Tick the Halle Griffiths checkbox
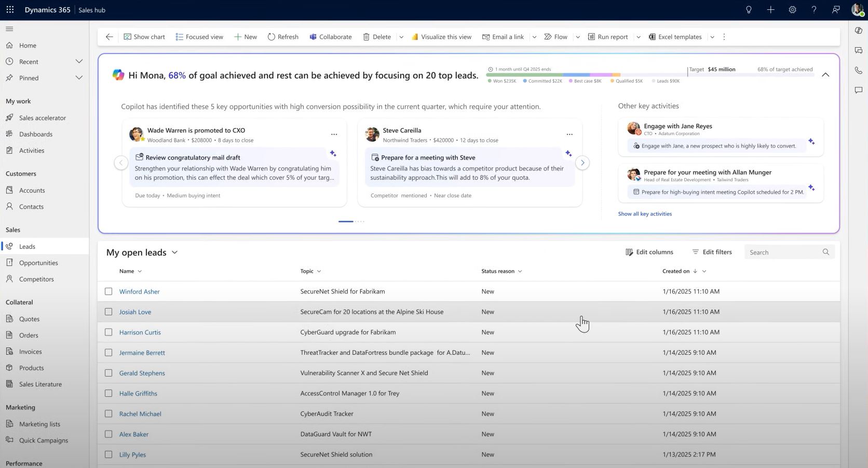868x468 pixels. point(108,393)
